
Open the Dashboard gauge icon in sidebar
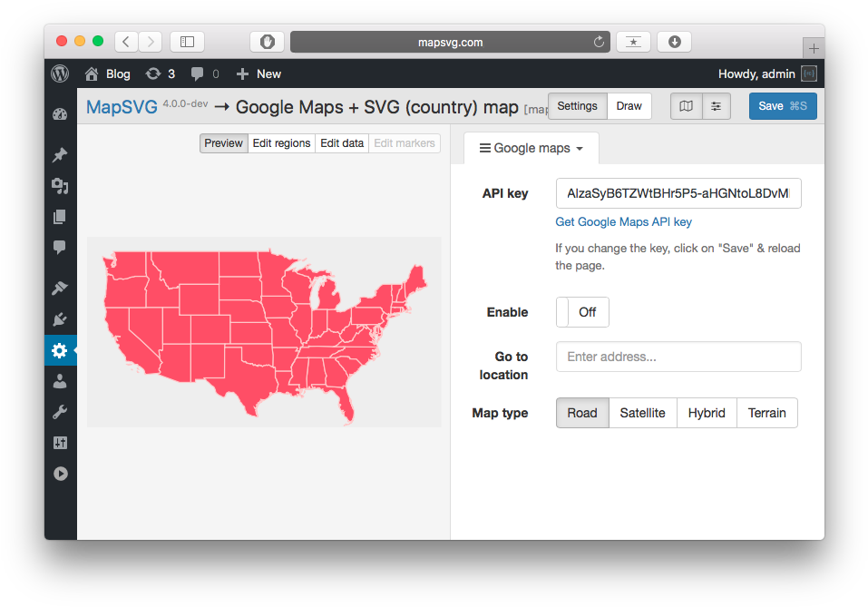[60, 114]
